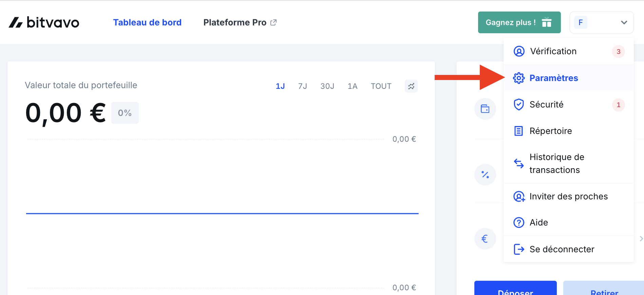Click the Valeur totale du portefeuille label

click(81, 85)
